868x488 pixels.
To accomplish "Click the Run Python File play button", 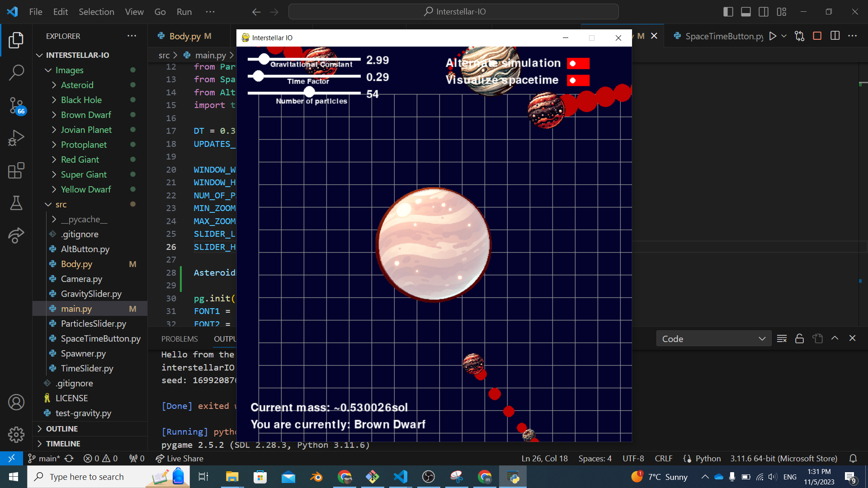I will coord(773,36).
